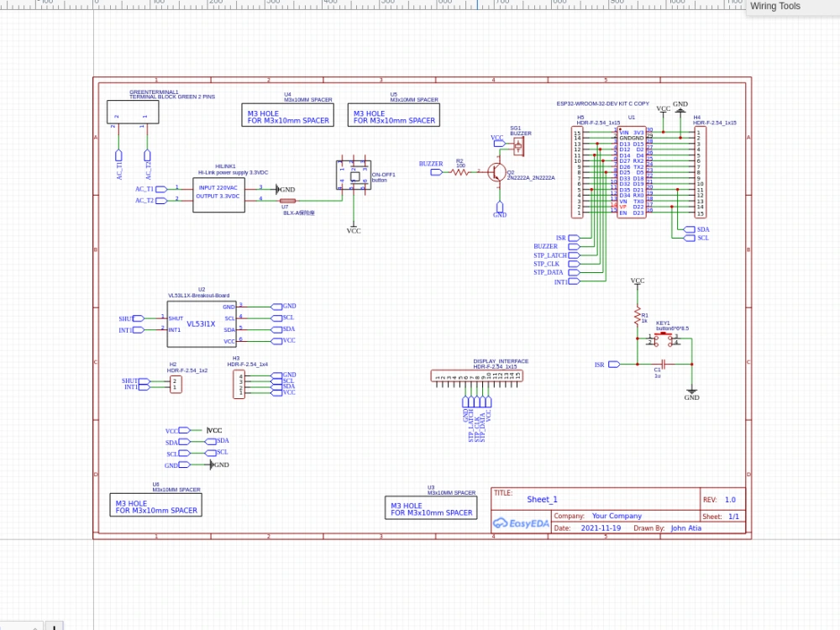Select the R1 1k resistor

[638, 316]
